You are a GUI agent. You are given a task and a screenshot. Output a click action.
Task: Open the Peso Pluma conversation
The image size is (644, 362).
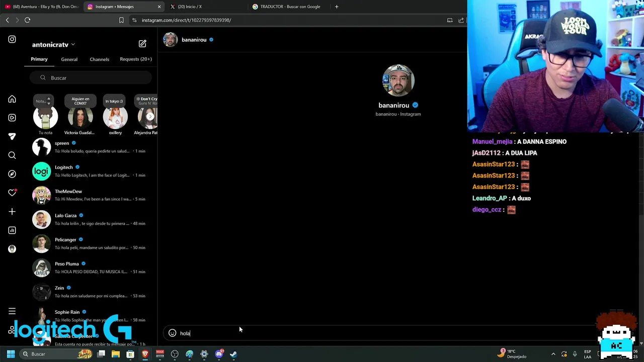[x=91, y=267]
